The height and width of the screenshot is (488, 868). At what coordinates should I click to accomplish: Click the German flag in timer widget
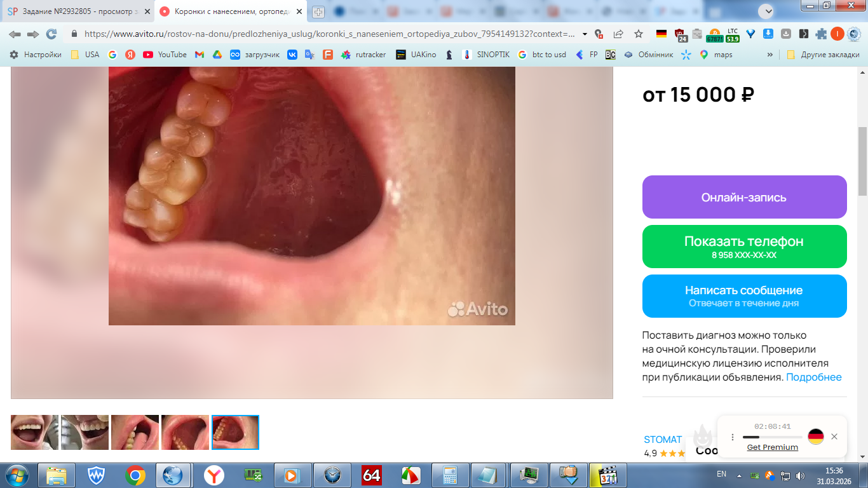pos(816,437)
